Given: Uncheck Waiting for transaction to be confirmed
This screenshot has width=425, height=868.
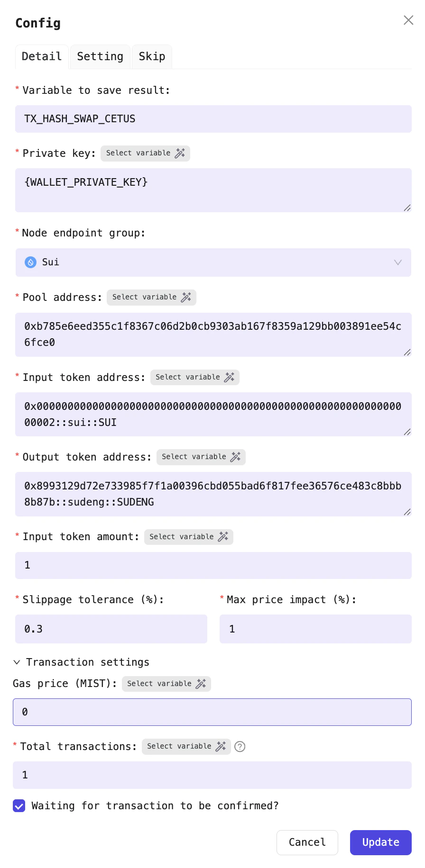Looking at the screenshot, I should [x=19, y=805].
